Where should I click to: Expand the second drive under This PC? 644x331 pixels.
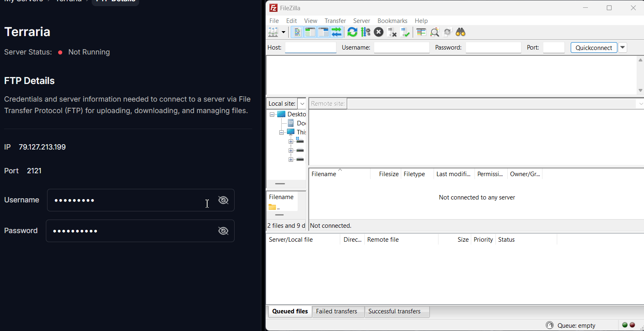291,150
